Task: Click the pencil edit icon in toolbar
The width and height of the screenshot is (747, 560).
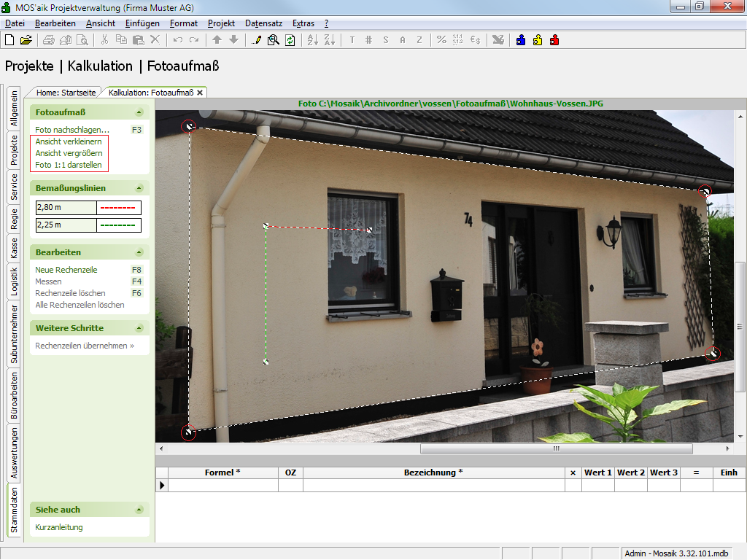Action: (x=256, y=40)
